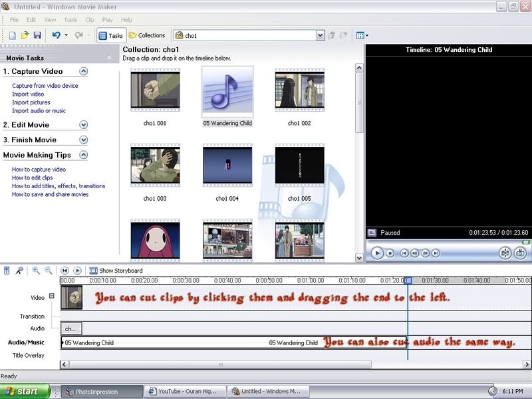Viewport: 532px width, 399px height.
Task: Open How to add titles, effects, transitions tip
Action: coord(59,186)
